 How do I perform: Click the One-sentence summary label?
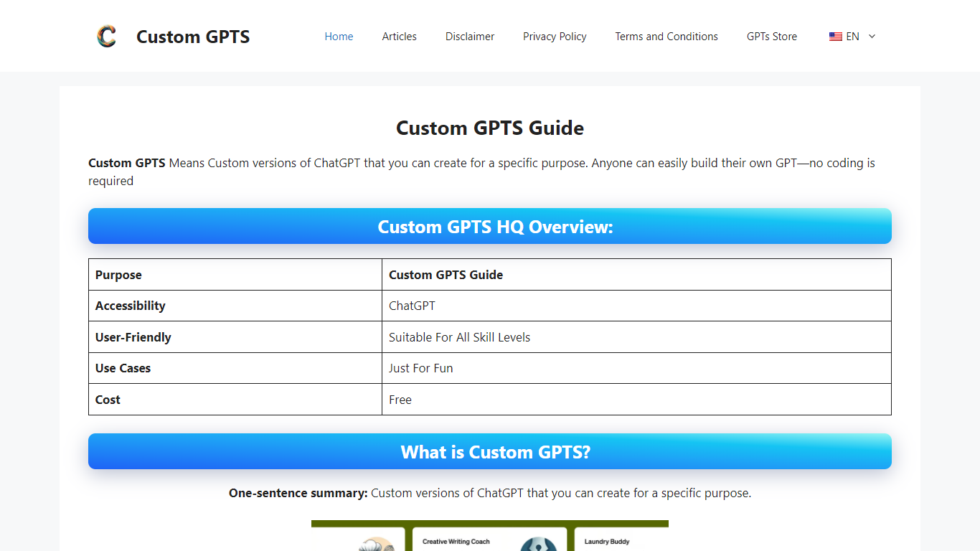pos(298,493)
